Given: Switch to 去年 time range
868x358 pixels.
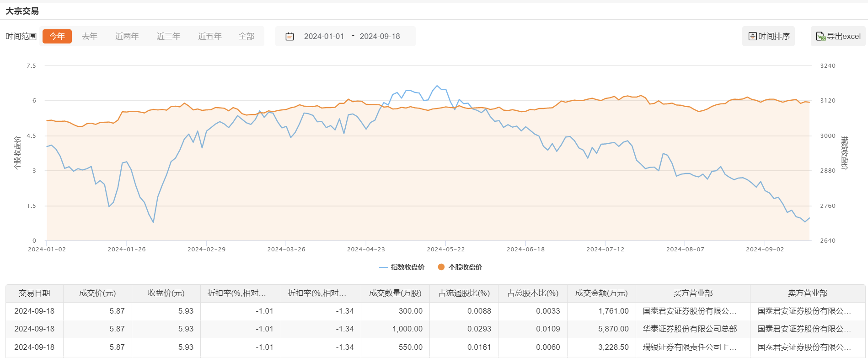Looking at the screenshot, I should pos(90,36).
